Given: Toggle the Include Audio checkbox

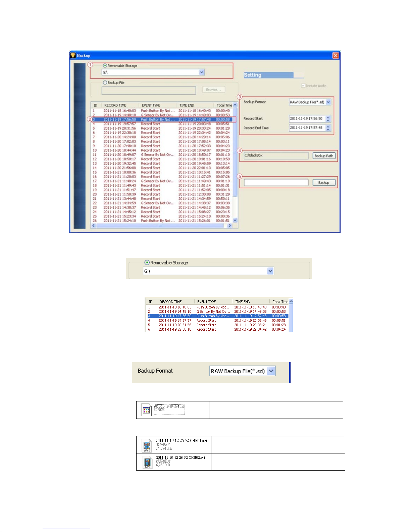Looking at the screenshot, I should point(303,86).
